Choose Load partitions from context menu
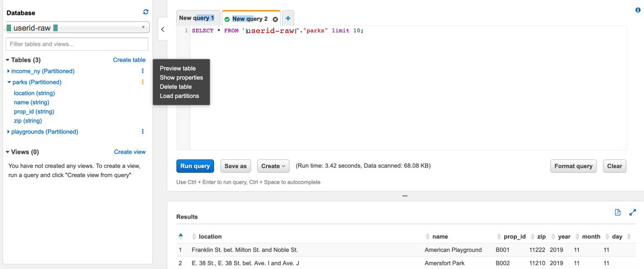644x269 pixels. pyautogui.click(x=180, y=96)
